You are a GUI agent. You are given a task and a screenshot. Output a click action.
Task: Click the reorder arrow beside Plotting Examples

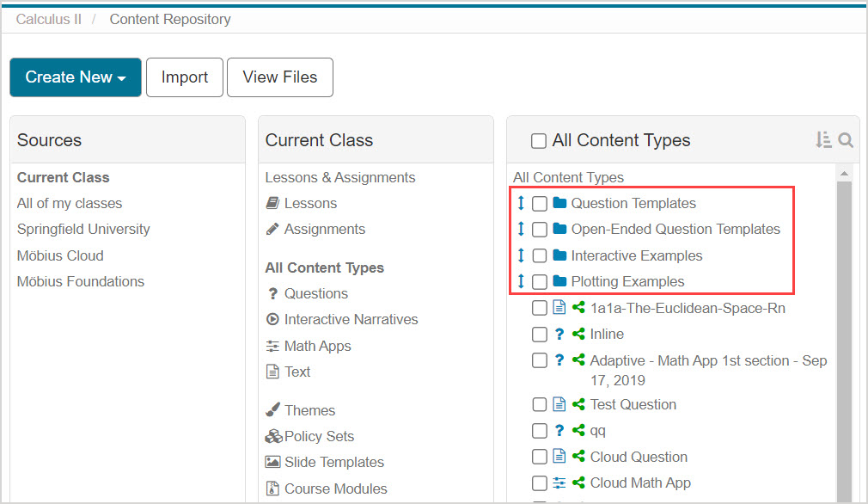(x=521, y=282)
